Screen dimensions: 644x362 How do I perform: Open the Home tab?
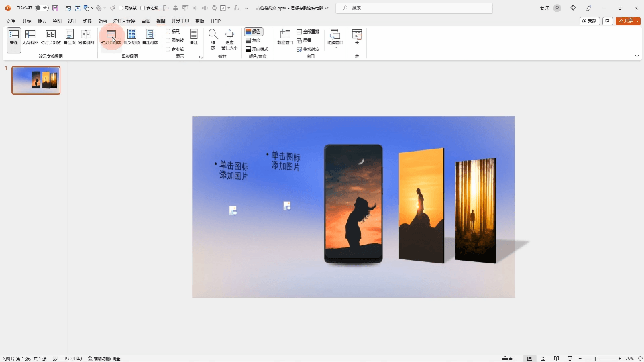(27, 21)
